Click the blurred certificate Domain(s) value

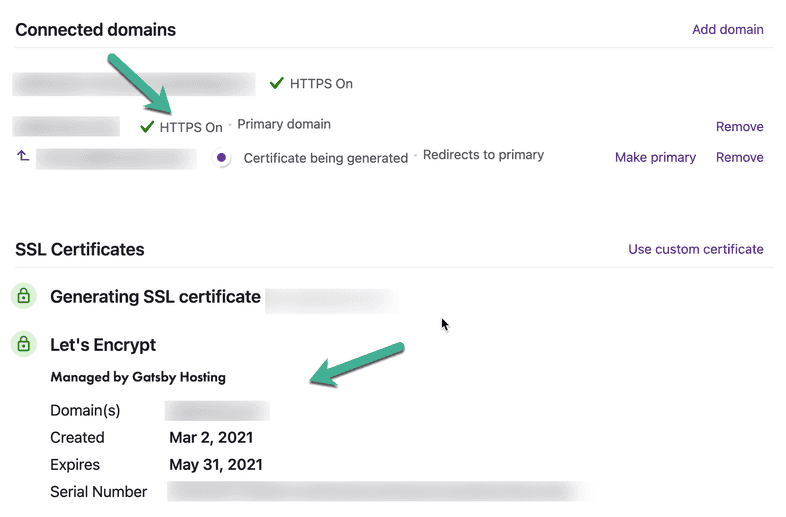coord(217,411)
